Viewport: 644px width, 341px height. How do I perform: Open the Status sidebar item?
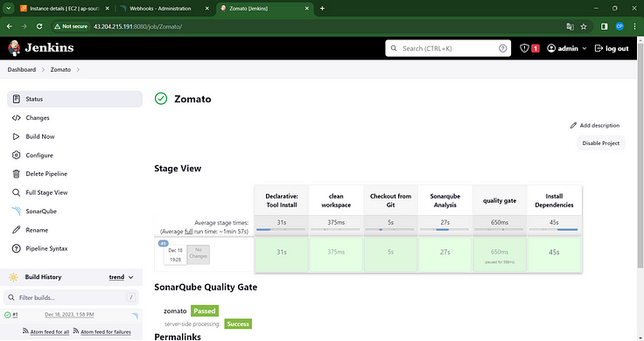[74, 99]
